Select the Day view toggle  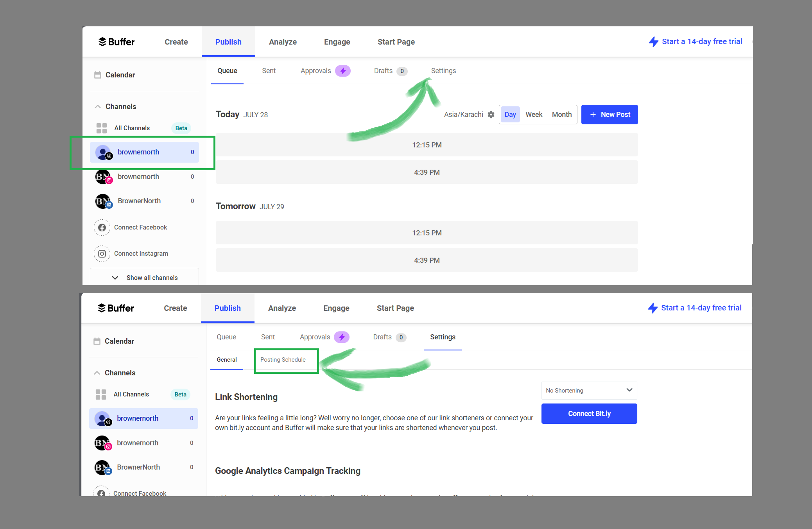(510, 115)
